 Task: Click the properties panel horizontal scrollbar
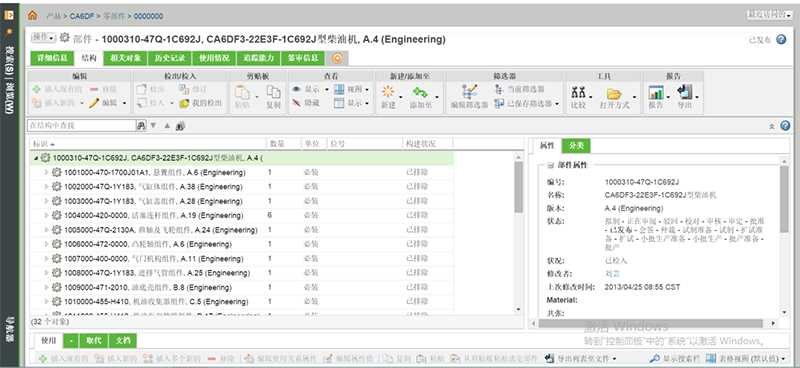(651, 323)
